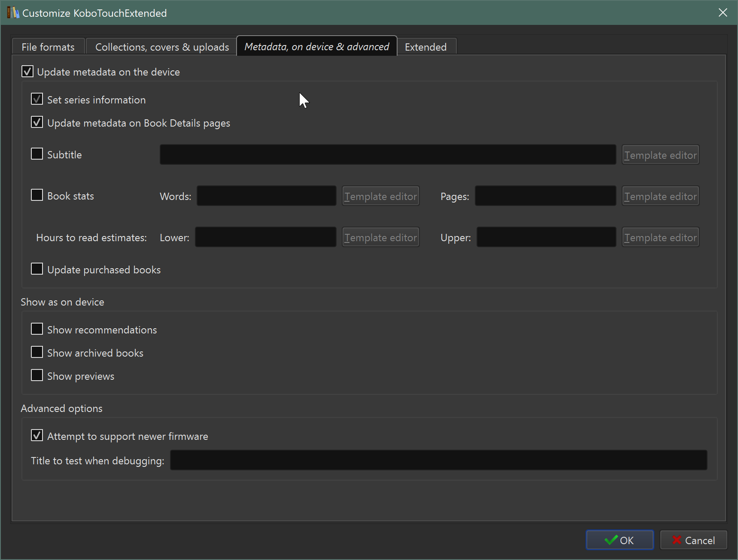Click the Subtitle template input field

pos(388,154)
